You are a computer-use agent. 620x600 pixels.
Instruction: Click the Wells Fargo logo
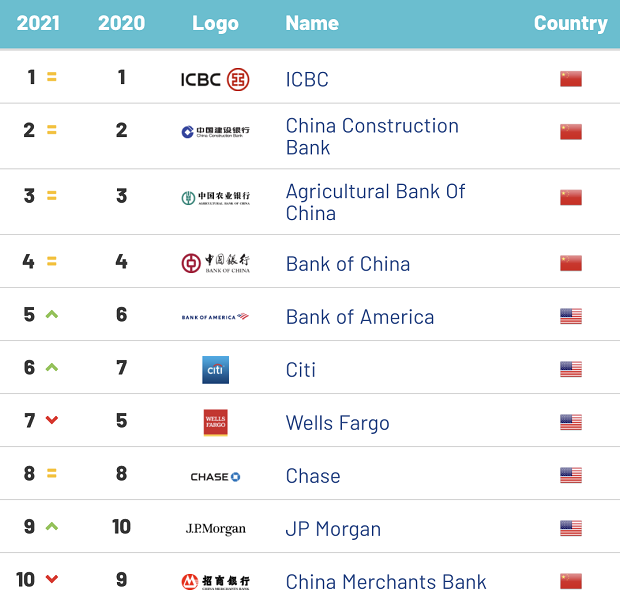(x=215, y=423)
